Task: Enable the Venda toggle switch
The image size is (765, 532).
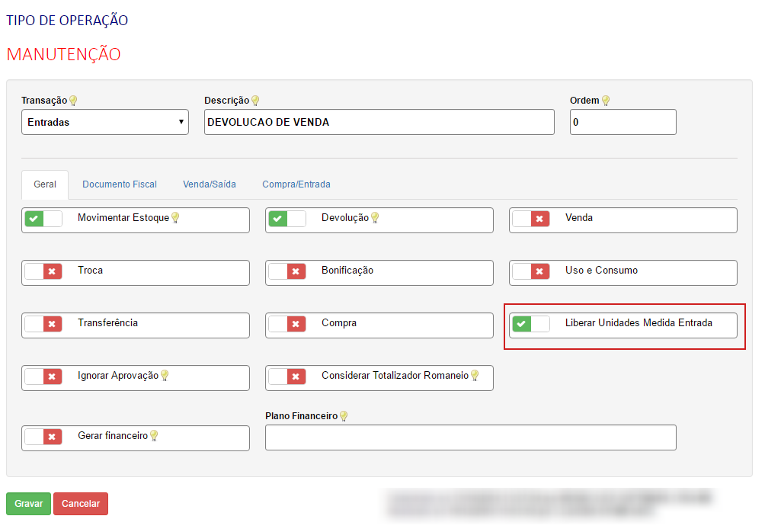Action: point(531,220)
